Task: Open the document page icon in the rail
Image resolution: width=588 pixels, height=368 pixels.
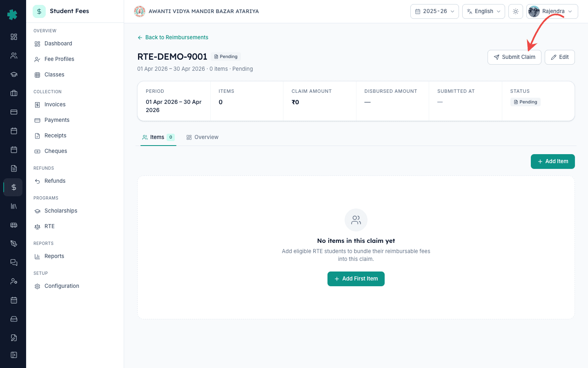Action: click(x=14, y=168)
